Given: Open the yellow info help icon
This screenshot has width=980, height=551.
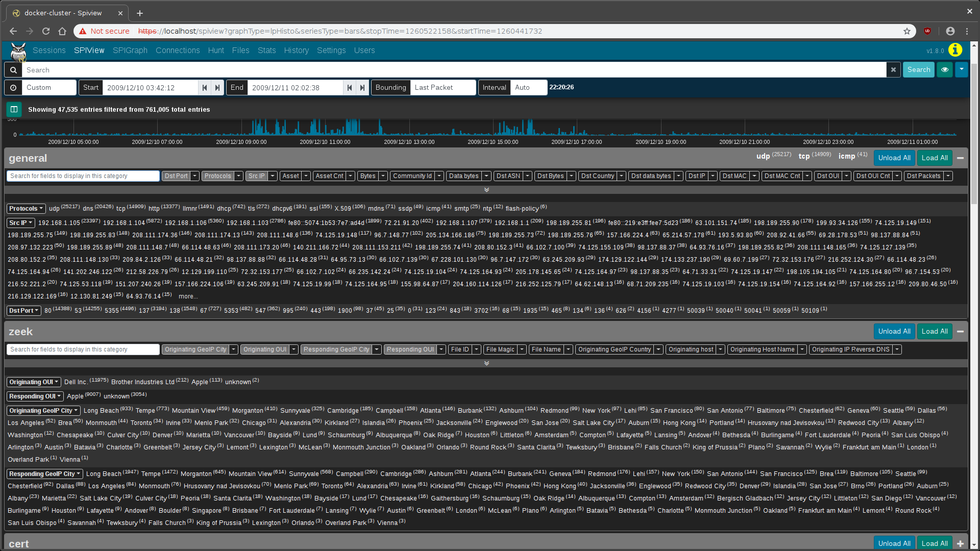Looking at the screenshot, I should pos(955,50).
